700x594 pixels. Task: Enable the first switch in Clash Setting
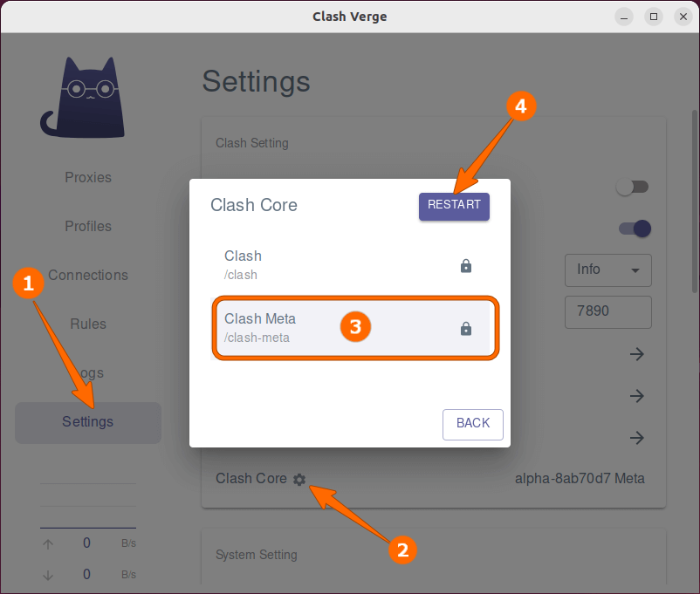click(x=633, y=187)
